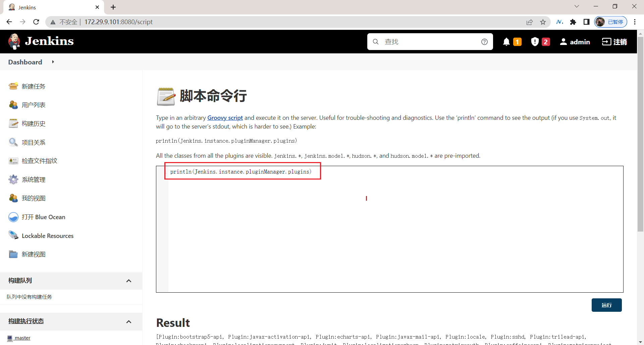Click inside the script text editor
644x345 pixels.
click(389, 229)
